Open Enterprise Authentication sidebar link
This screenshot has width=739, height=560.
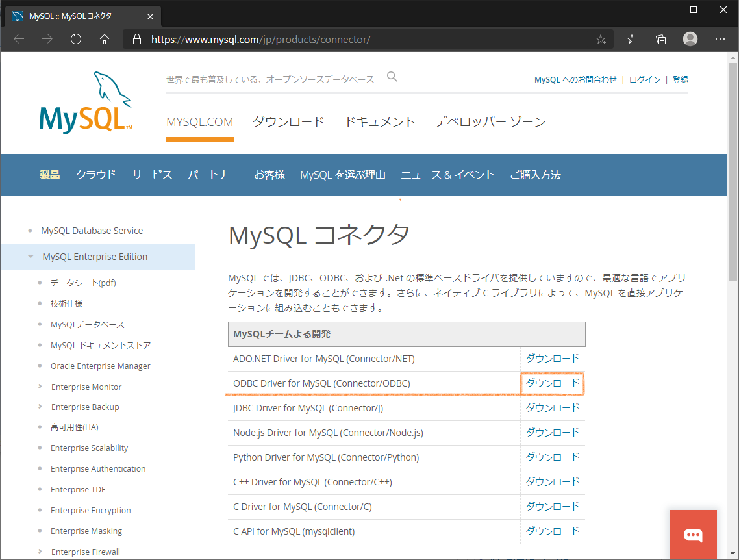tap(98, 468)
